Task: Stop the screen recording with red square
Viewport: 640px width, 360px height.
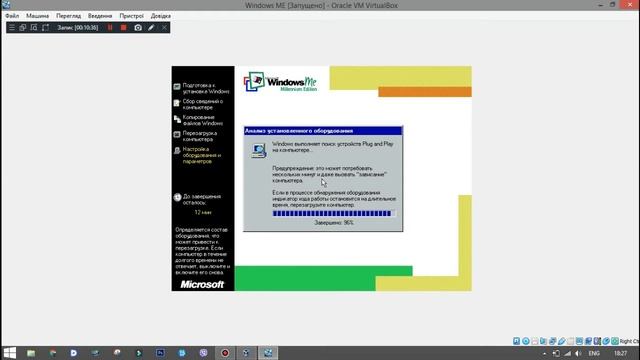Action: (x=123, y=27)
